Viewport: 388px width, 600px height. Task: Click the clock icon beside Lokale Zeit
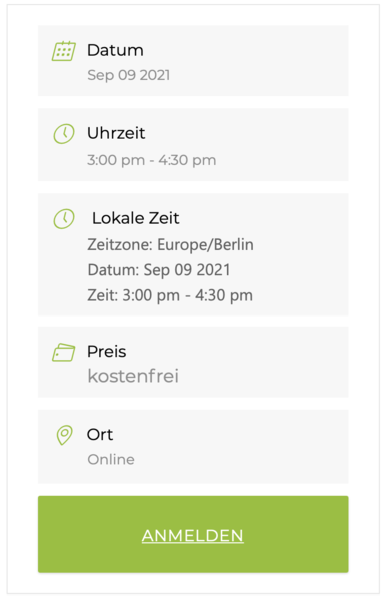[x=64, y=219]
